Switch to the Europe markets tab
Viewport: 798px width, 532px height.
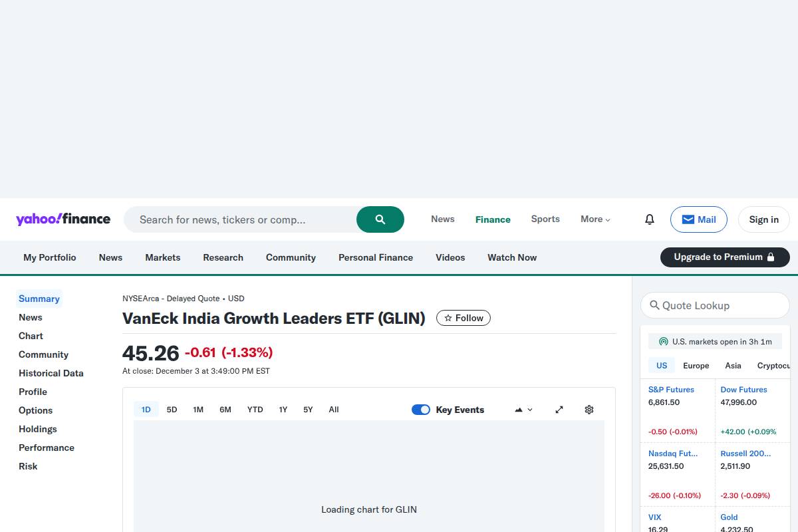pyautogui.click(x=696, y=365)
